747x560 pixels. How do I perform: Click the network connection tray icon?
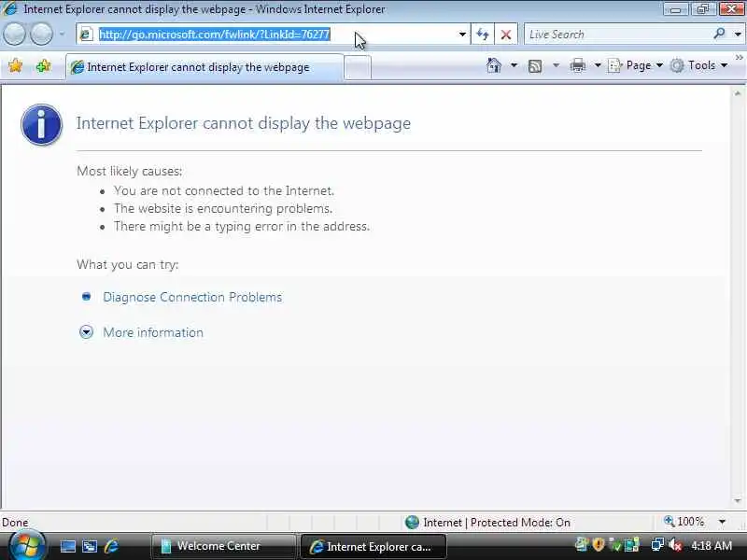click(x=657, y=544)
